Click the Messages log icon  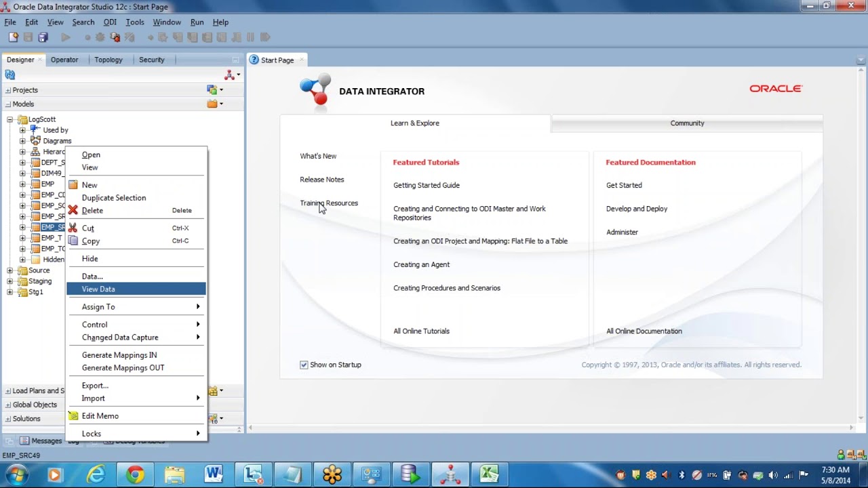pos(24,441)
